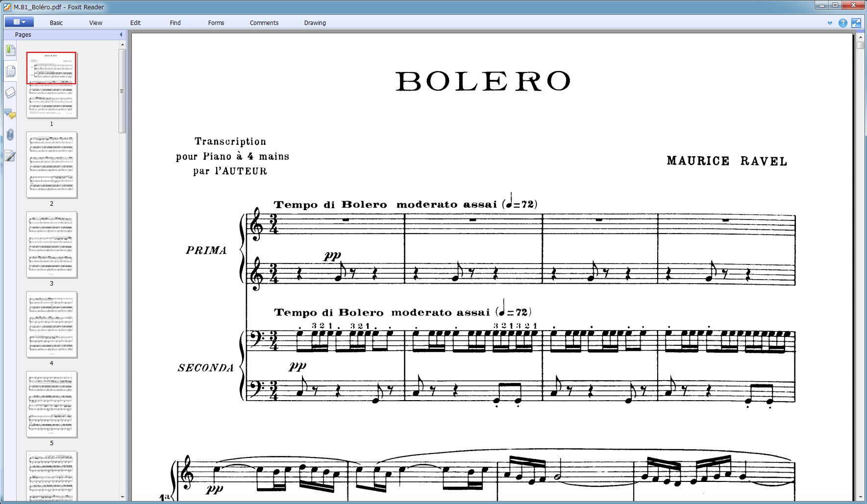Select page 1 thumbnail
Image resolution: width=867 pixels, height=504 pixels.
coord(51,85)
